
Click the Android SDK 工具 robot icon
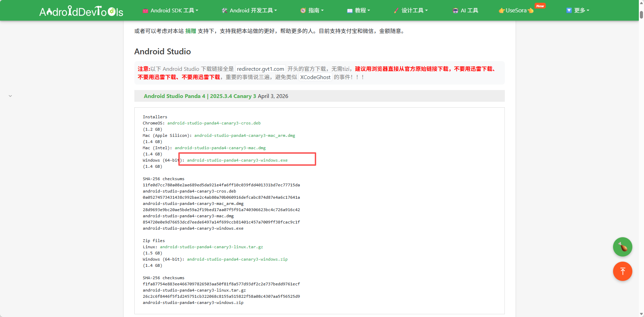coord(145,11)
